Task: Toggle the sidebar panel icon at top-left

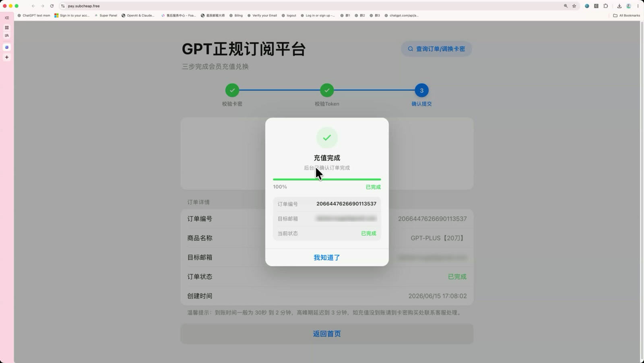Action: click(7, 18)
